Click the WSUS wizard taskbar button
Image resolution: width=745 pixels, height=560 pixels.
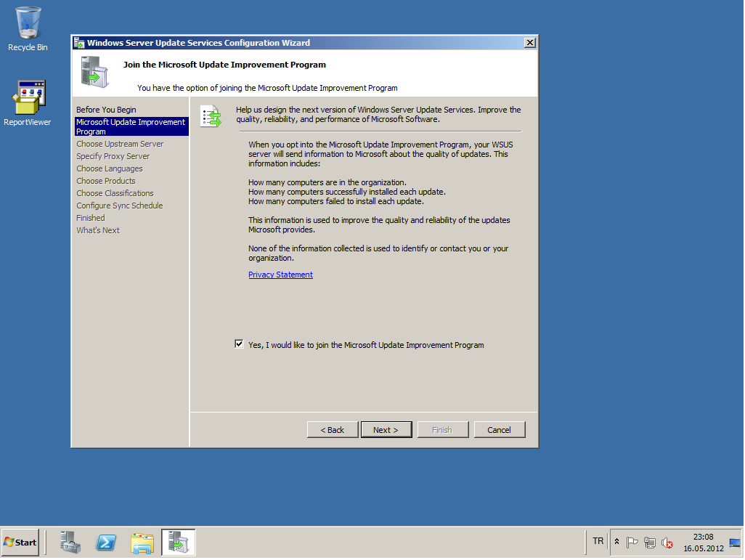(x=178, y=542)
